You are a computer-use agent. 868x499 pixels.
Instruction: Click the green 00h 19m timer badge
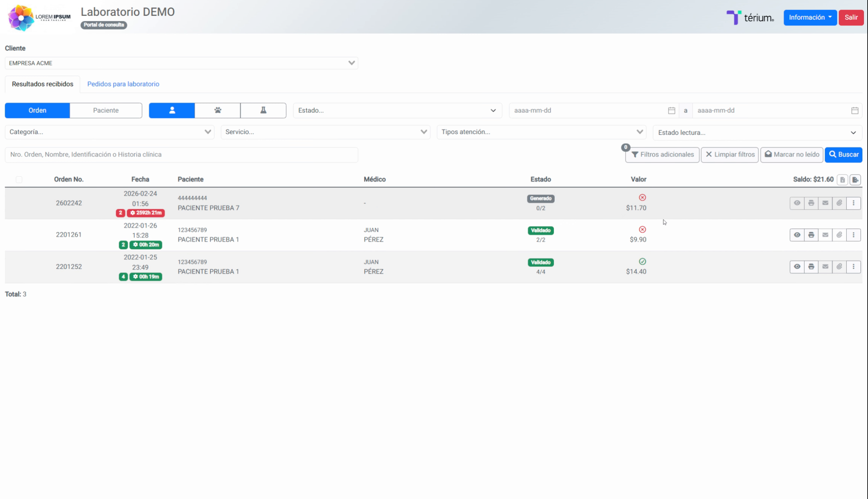point(146,276)
